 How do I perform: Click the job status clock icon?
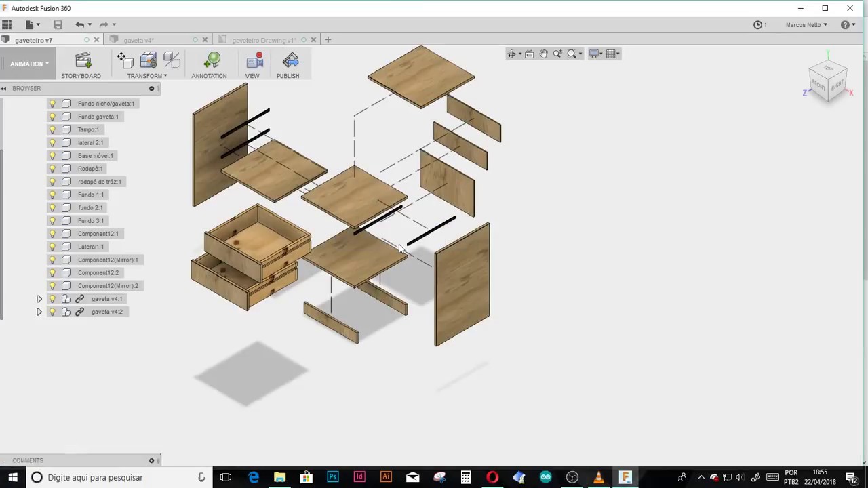click(x=758, y=25)
